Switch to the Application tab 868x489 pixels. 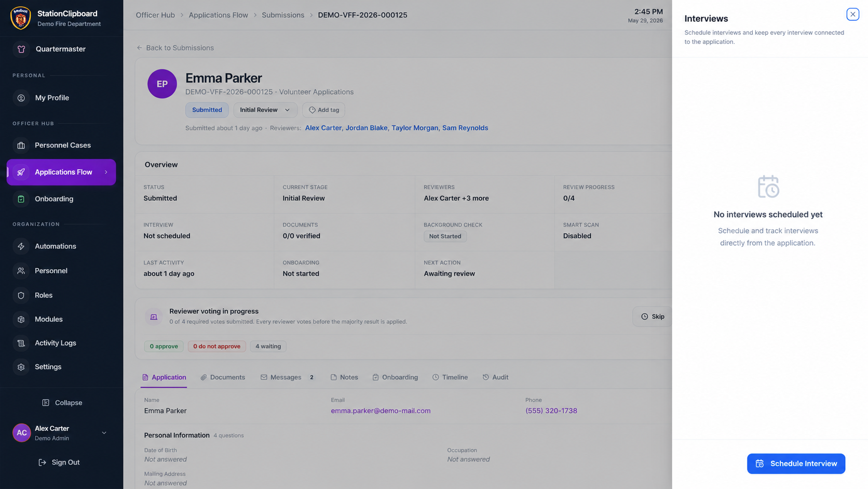[x=164, y=377]
